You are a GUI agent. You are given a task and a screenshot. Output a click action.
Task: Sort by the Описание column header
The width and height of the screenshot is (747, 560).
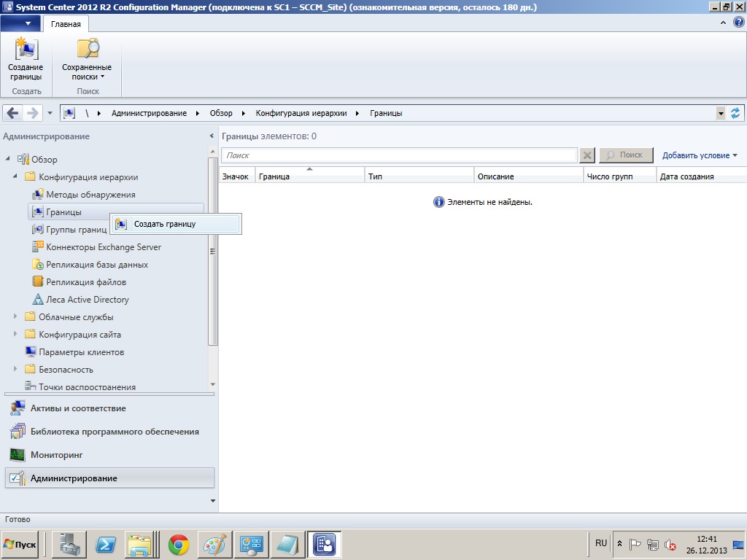click(x=529, y=176)
